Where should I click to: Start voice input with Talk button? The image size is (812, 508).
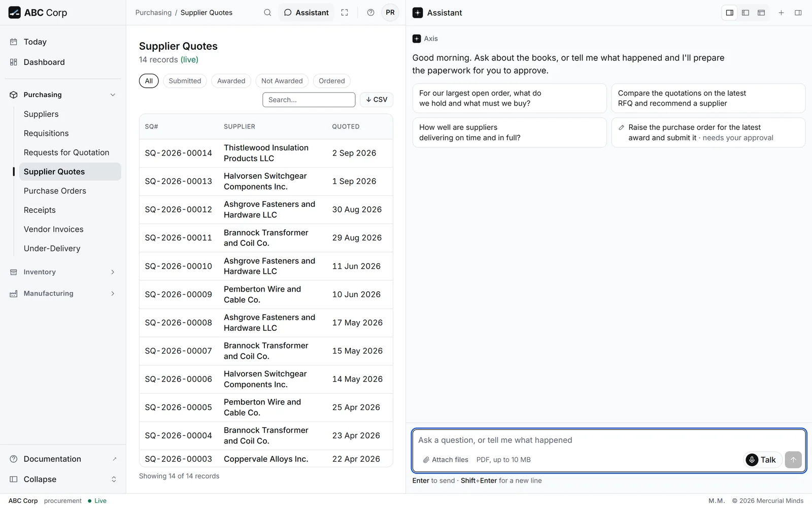762,460
